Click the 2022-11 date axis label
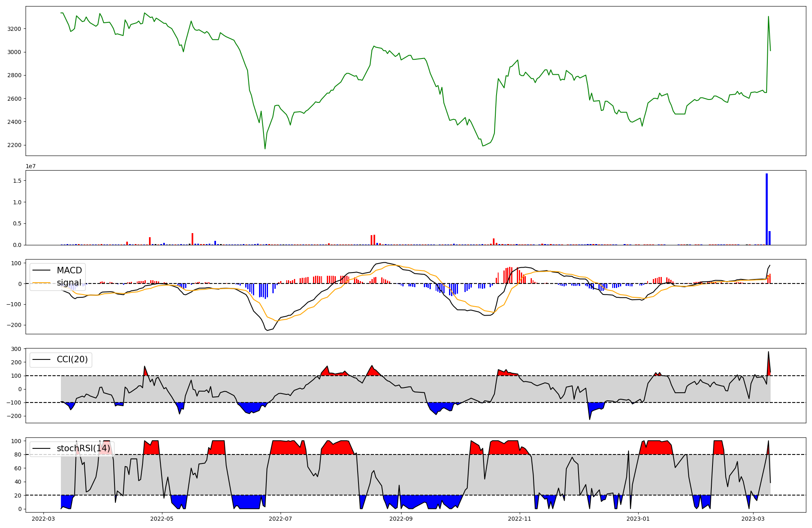812x528 pixels. point(520,519)
